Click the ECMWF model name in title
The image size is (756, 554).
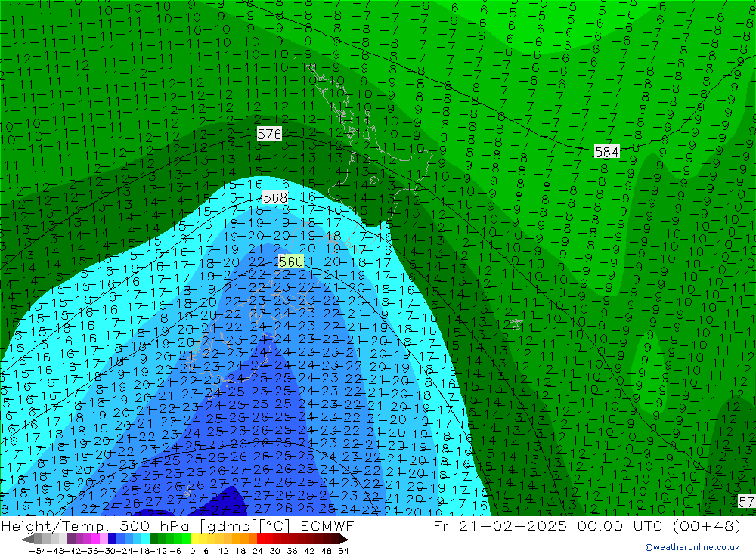point(327,525)
